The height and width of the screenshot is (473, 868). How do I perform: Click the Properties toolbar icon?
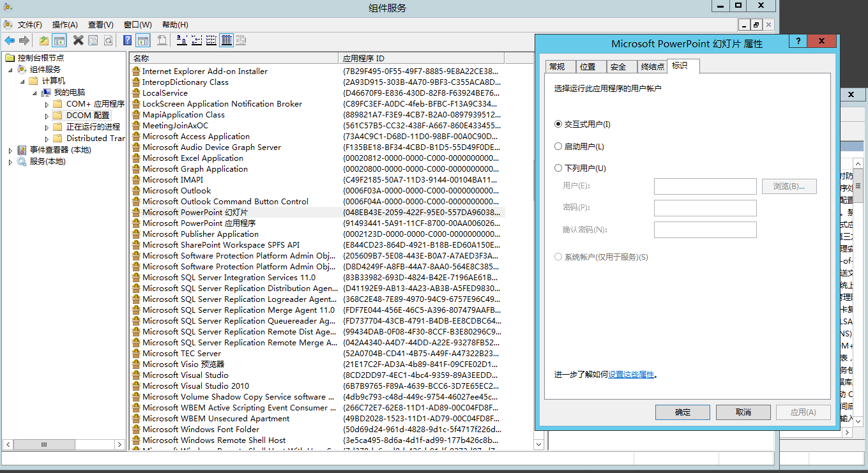[x=93, y=41]
